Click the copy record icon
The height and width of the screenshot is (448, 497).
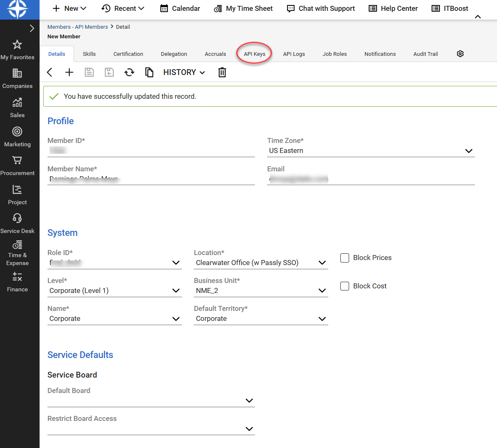(x=149, y=73)
